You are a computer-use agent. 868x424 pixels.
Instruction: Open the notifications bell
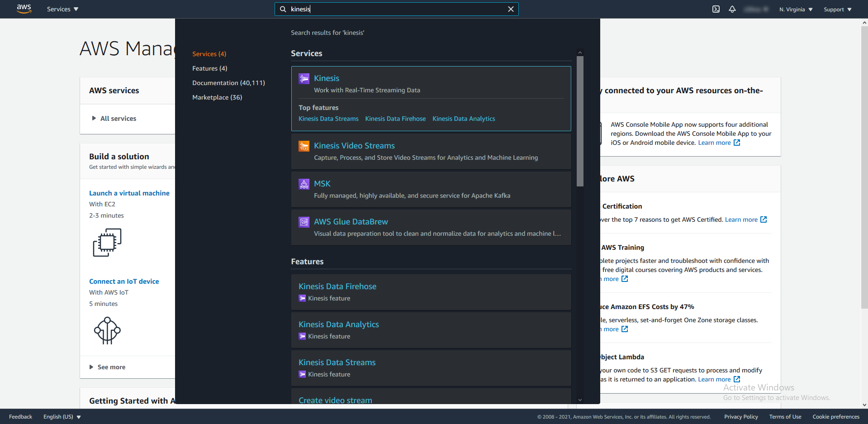click(732, 9)
